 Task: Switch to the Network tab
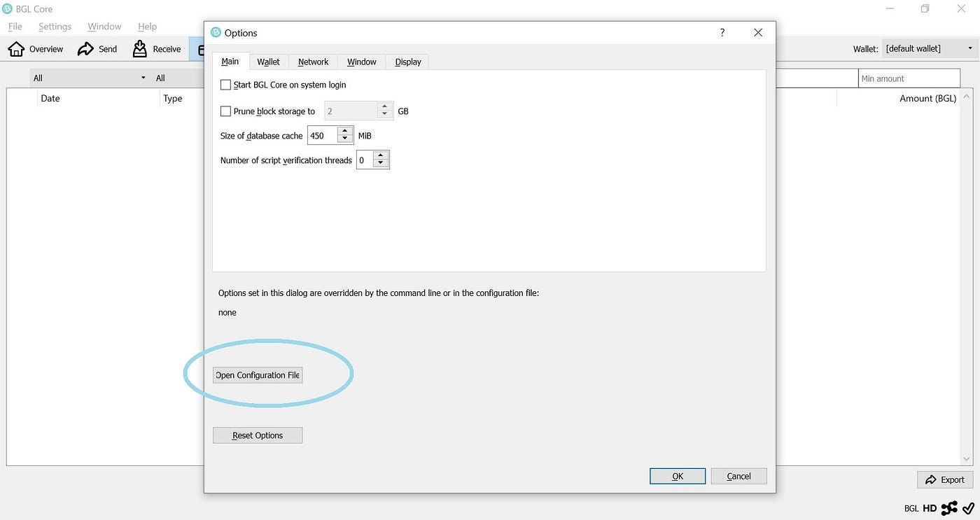(313, 62)
